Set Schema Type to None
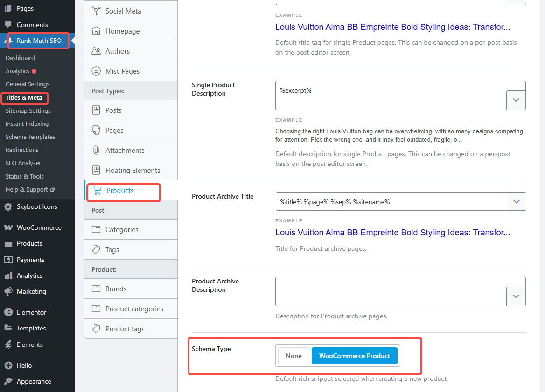Screen dimensions: 545x392 [x=293, y=356]
